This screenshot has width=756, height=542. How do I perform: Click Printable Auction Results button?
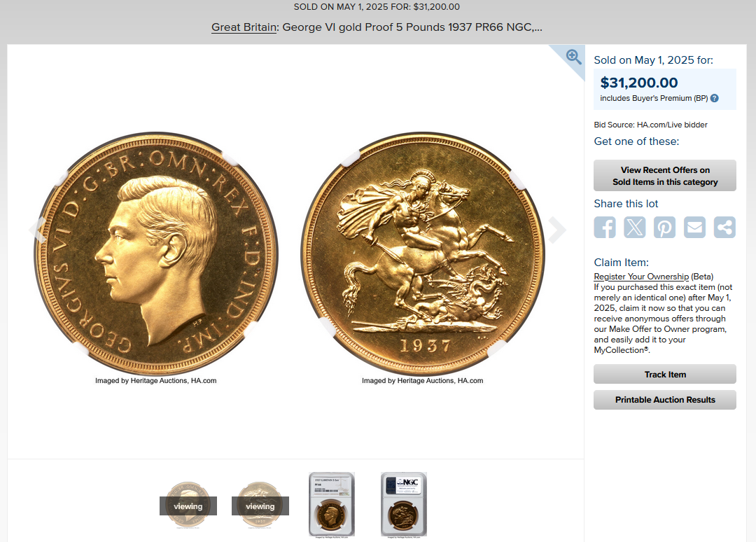pyautogui.click(x=665, y=400)
